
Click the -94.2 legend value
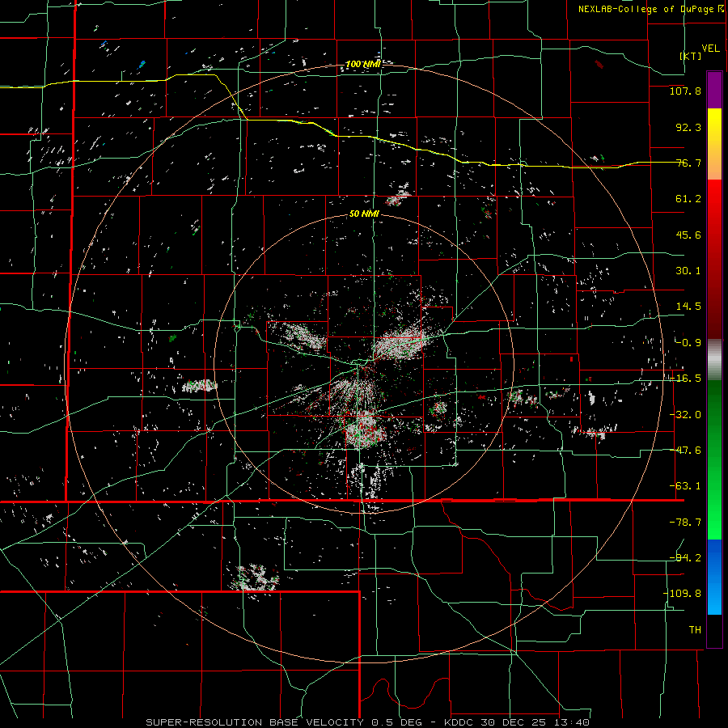685,558
